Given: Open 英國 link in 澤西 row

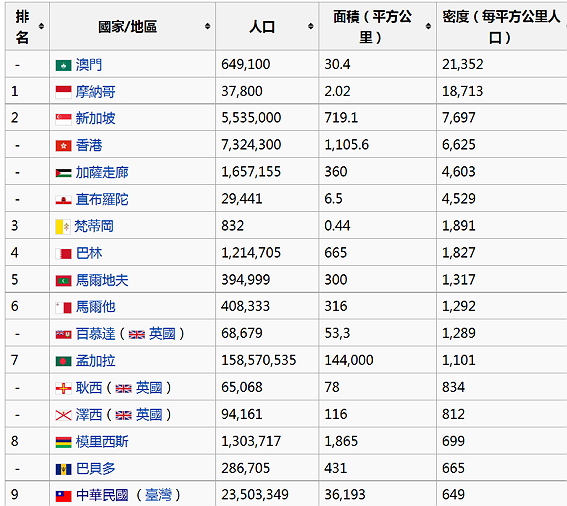Looking at the screenshot, I should [149, 415].
